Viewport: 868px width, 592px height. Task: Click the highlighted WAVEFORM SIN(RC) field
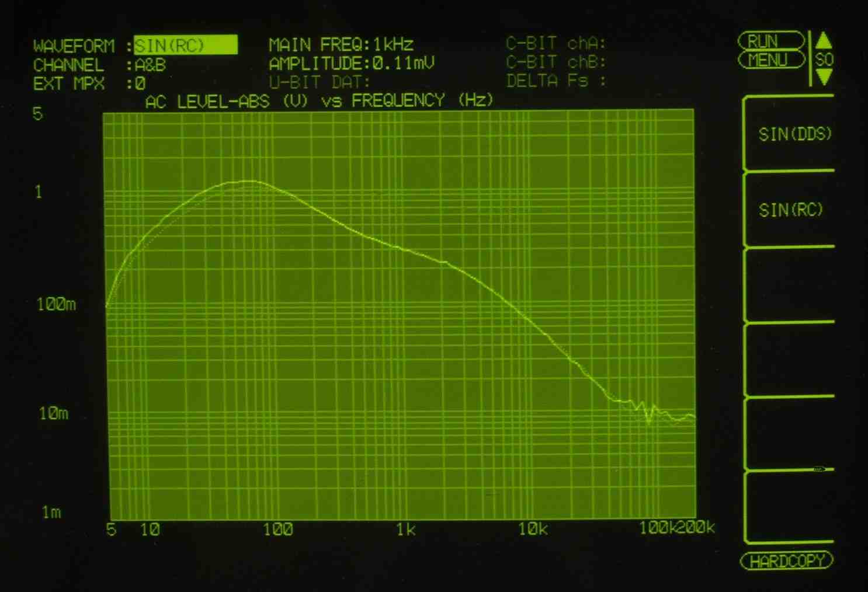185,46
